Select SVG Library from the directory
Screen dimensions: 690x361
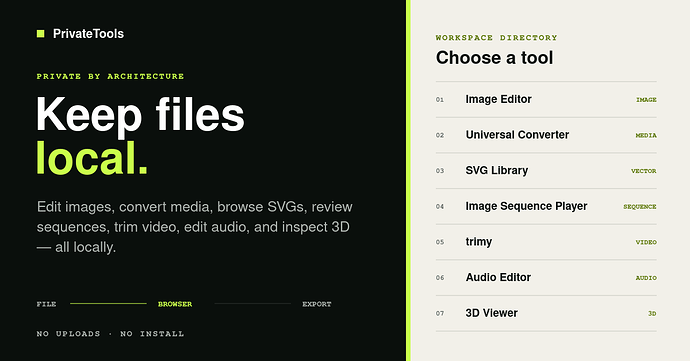click(546, 171)
